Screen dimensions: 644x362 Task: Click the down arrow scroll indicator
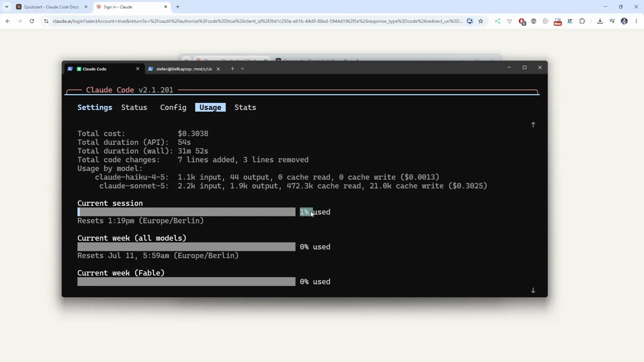pos(533,290)
